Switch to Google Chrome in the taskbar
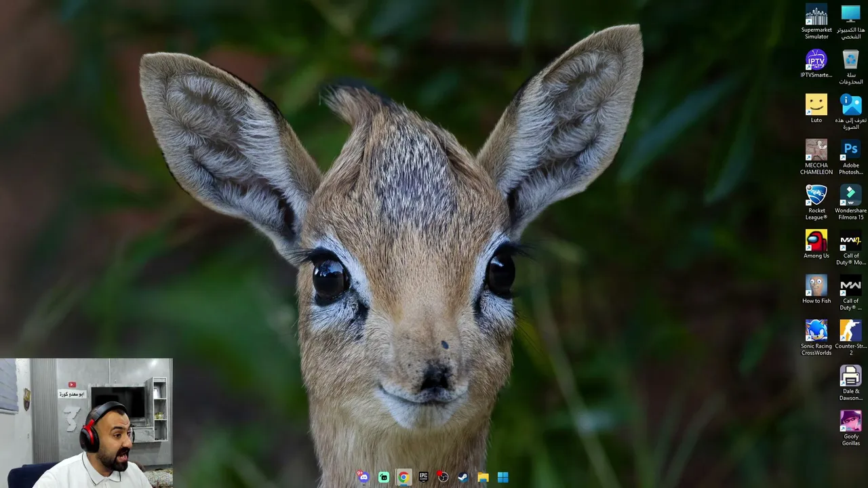This screenshot has width=868, height=488. [403, 477]
